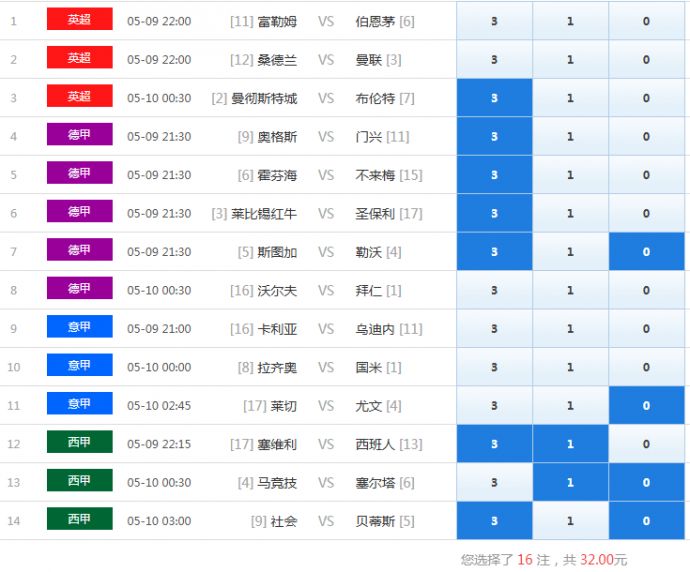Select 1 for 卡利亚 vs 乌迪内
Screen dimensions: 690x572
point(570,329)
